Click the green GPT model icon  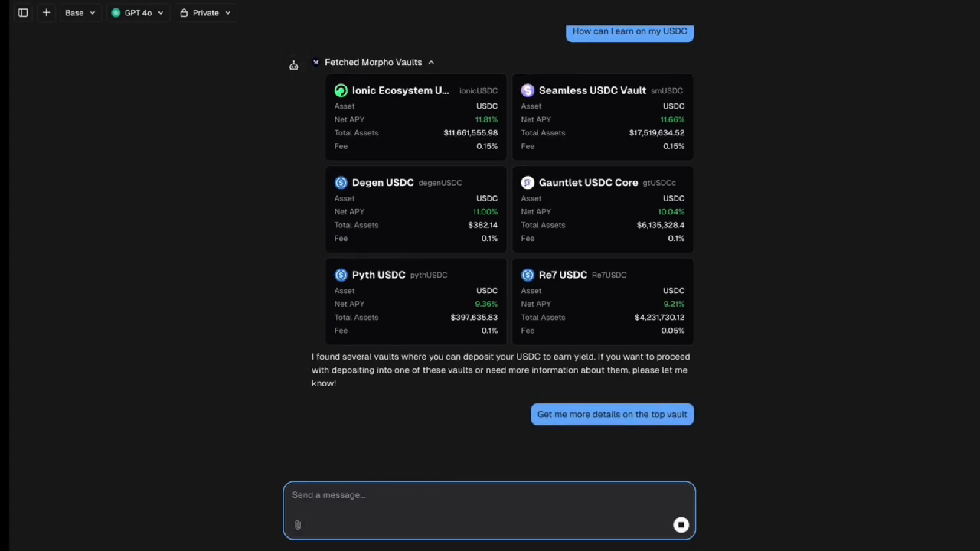(x=116, y=13)
